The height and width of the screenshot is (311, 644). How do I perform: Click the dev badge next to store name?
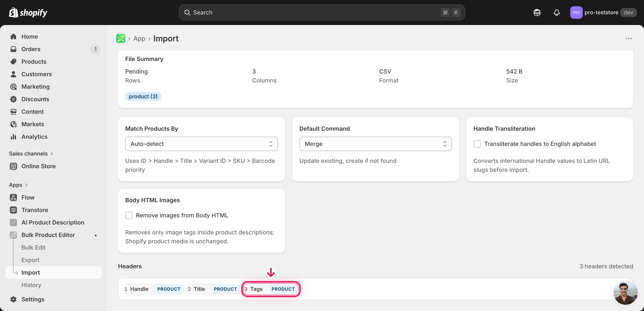(628, 12)
